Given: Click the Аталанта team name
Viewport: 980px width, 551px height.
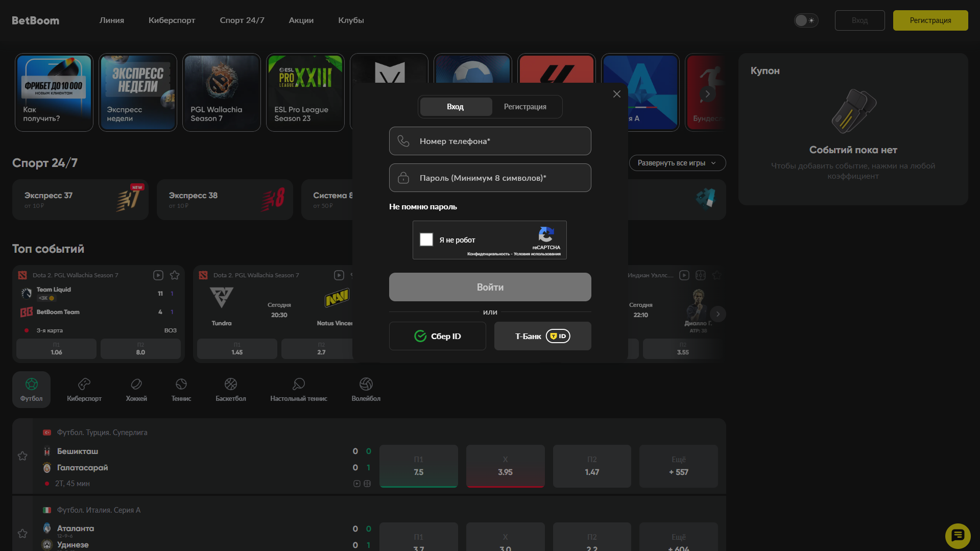Looking at the screenshot, I should [76, 529].
